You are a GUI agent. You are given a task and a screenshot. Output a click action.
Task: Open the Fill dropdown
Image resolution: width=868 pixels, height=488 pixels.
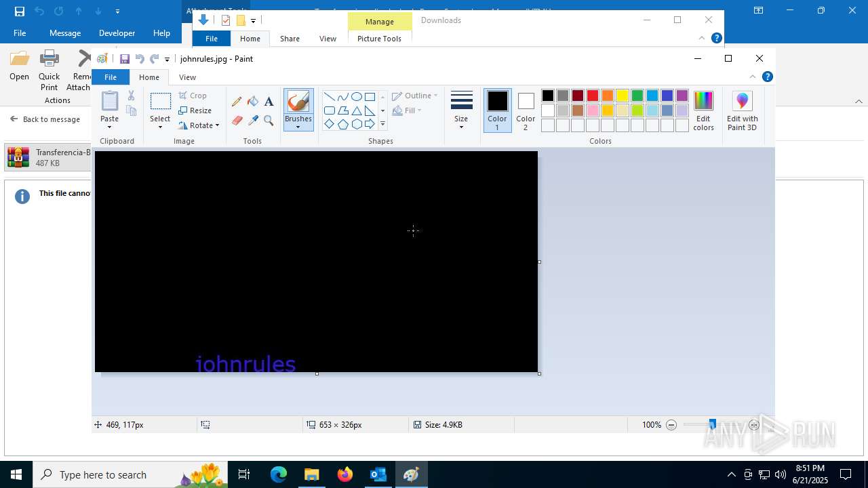tap(407, 110)
